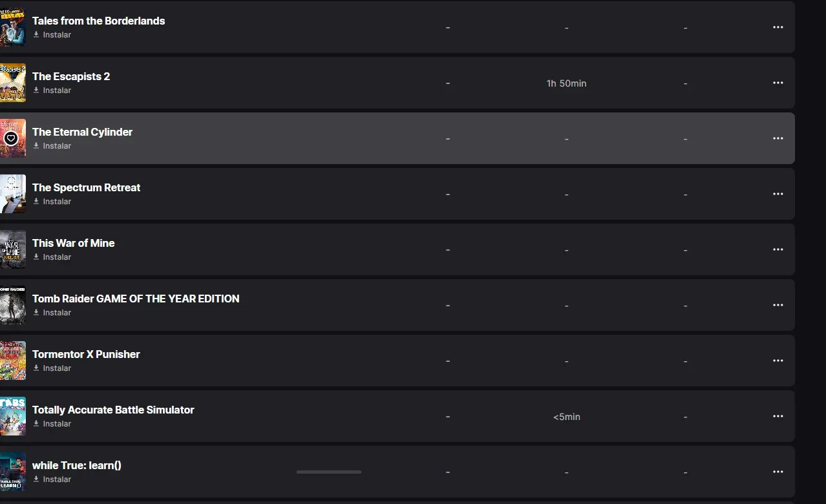The image size is (826, 504).
Task: Open three-dot menu for Tormentor X Punisher
Action: tap(778, 361)
